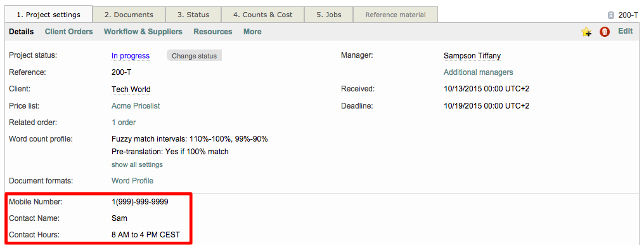The height and width of the screenshot is (245, 644).
Task: Click the attachment icon beside 200-T
Action: pos(611,15)
